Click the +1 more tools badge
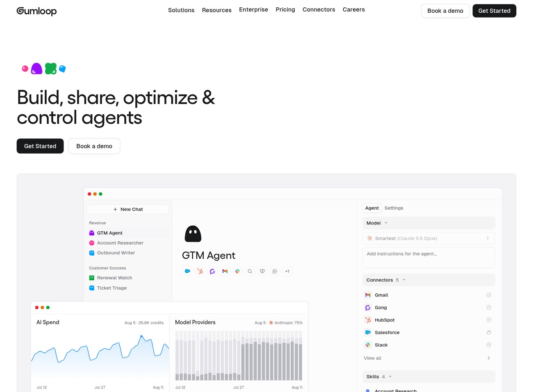 click(287, 271)
